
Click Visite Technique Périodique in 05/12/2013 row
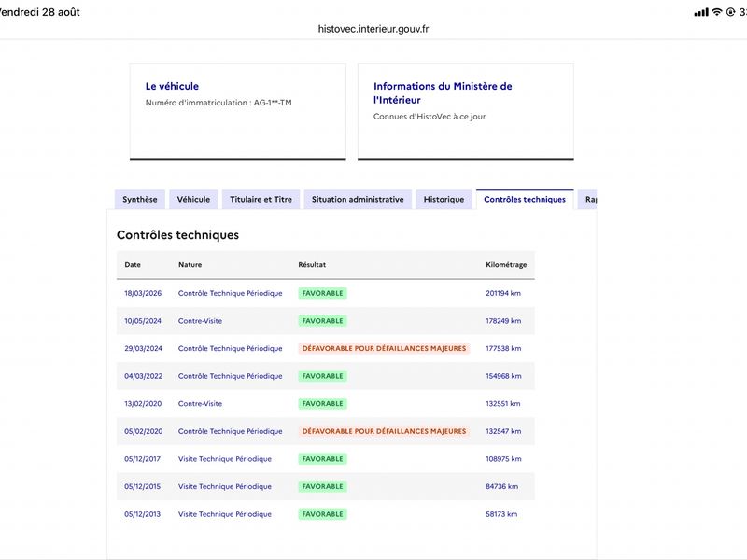click(x=225, y=514)
